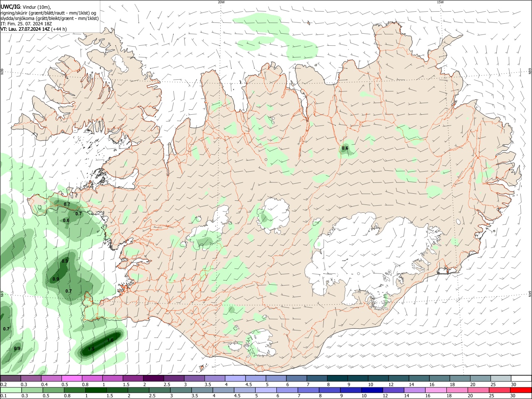Select the 'VT: Lau. 27.07.2024 14Z (+44 h)' line
The width and height of the screenshot is (532, 399).
click(x=34, y=29)
